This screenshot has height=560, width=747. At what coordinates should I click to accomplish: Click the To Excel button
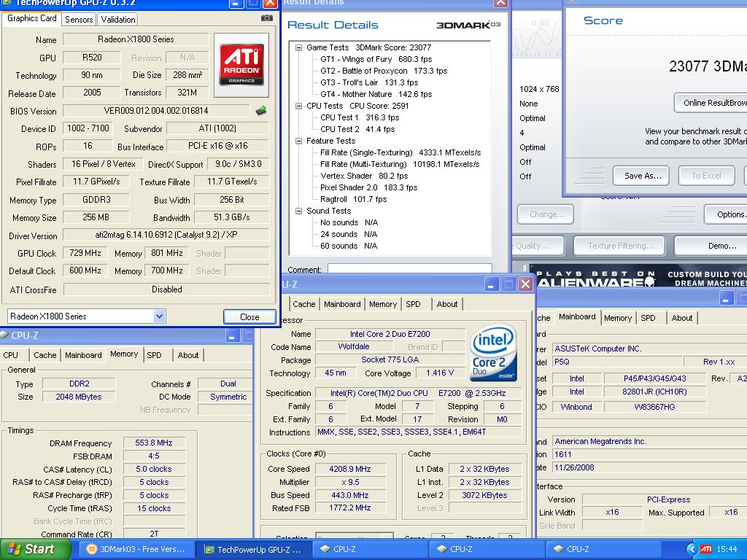tap(706, 176)
